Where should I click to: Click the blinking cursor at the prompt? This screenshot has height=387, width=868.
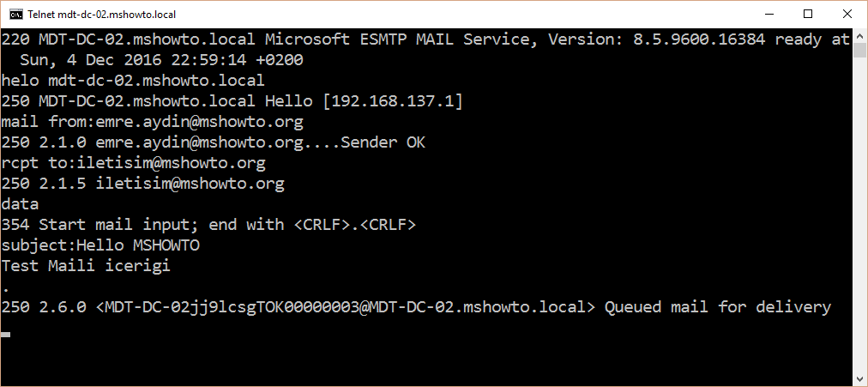(5, 335)
